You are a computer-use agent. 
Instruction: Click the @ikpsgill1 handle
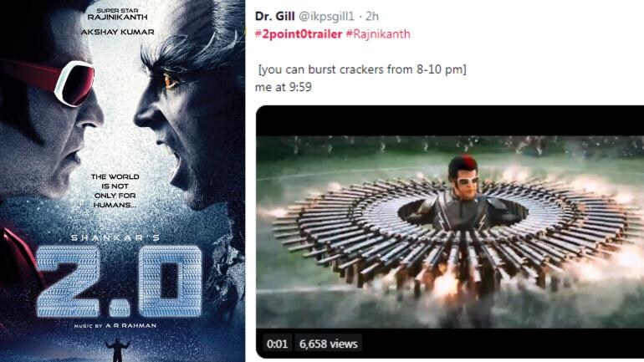click(327, 18)
